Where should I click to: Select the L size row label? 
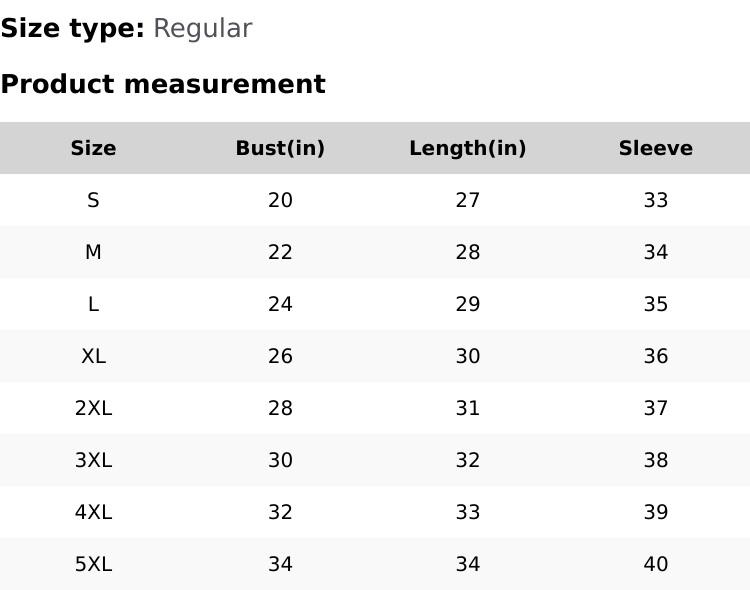pos(93,304)
